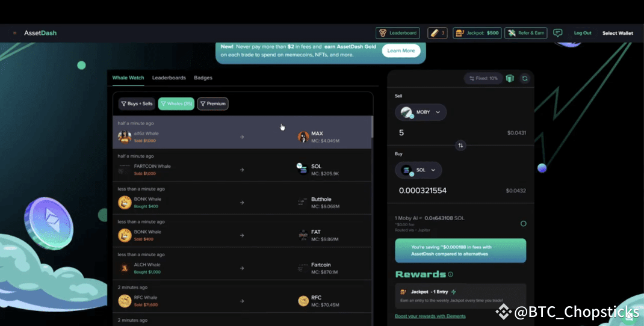Select 'Bought $1,000' under ALCH Whale
This screenshot has width=644, height=326.
(x=147, y=272)
